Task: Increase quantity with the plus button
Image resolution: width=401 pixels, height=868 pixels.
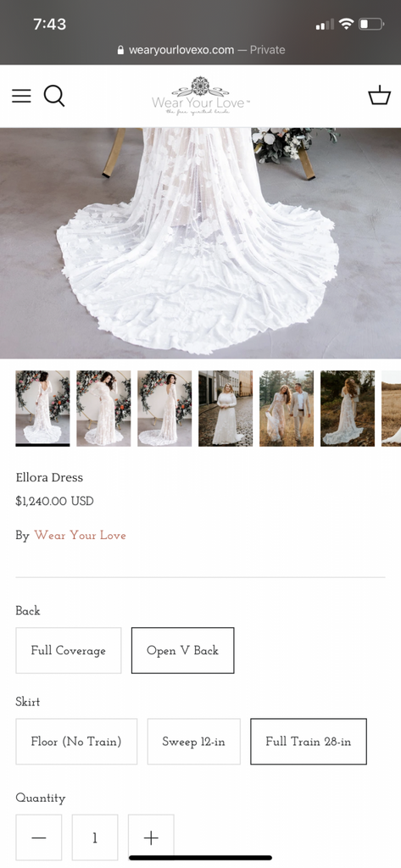Action: 151,837
